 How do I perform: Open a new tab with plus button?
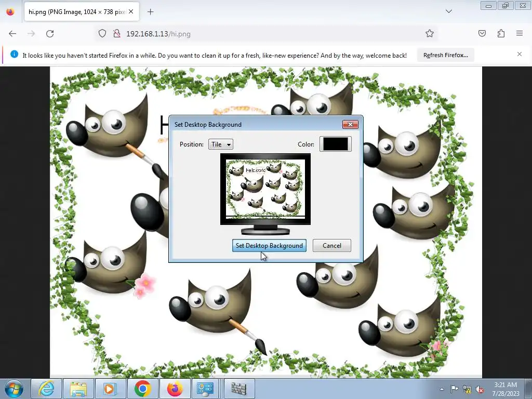pyautogui.click(x=150, y=12)
